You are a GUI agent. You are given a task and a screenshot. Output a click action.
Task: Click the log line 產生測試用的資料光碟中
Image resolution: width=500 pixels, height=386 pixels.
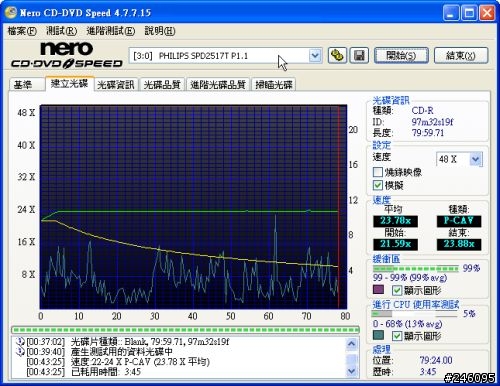122,351
